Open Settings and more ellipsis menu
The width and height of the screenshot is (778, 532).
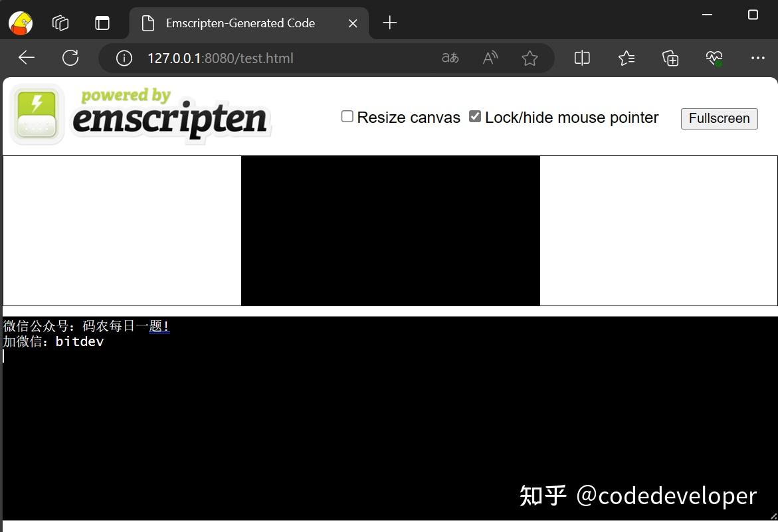(757, 58)
